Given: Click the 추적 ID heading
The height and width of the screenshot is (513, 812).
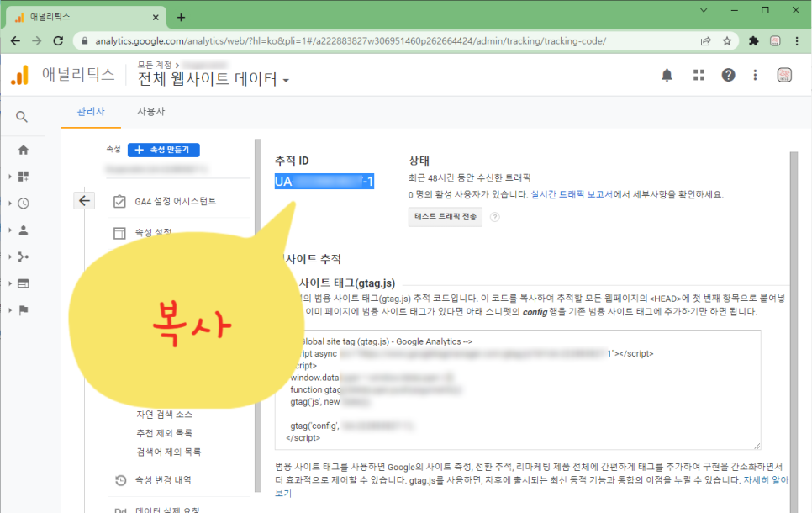Looking at the screenshot, I should (x=292, y=161).
